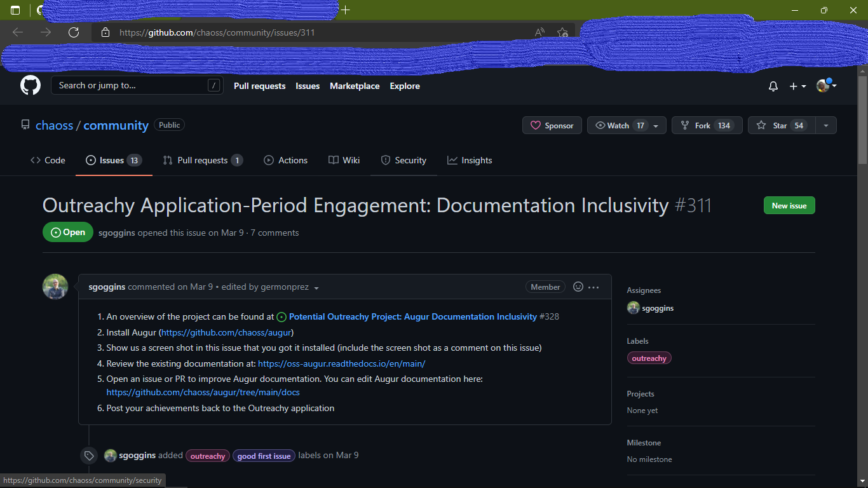Viewport: 868px width, 488px height.
Task: Expand the edited by germonprez history dropdown
Action: tap(271, 287)
